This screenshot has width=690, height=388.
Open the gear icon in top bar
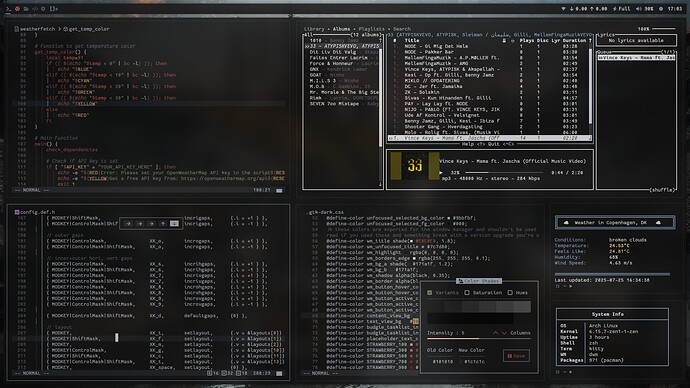pos(43,8)
